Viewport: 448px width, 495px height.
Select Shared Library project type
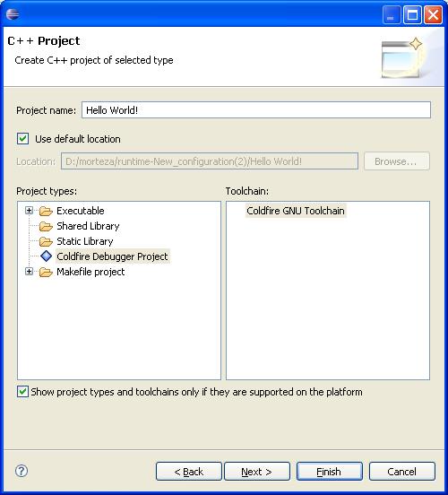point(88,226)
